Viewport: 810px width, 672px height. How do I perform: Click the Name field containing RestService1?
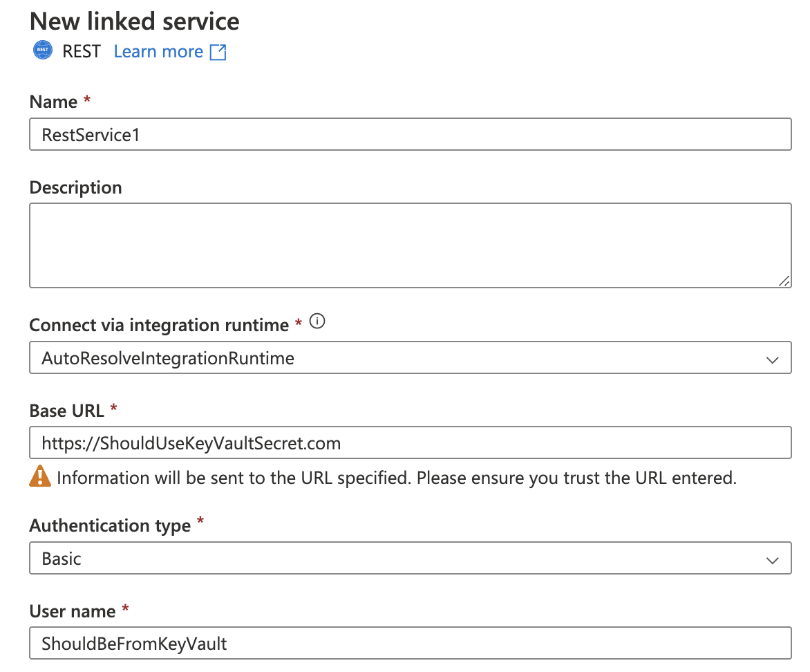(410, 134)
